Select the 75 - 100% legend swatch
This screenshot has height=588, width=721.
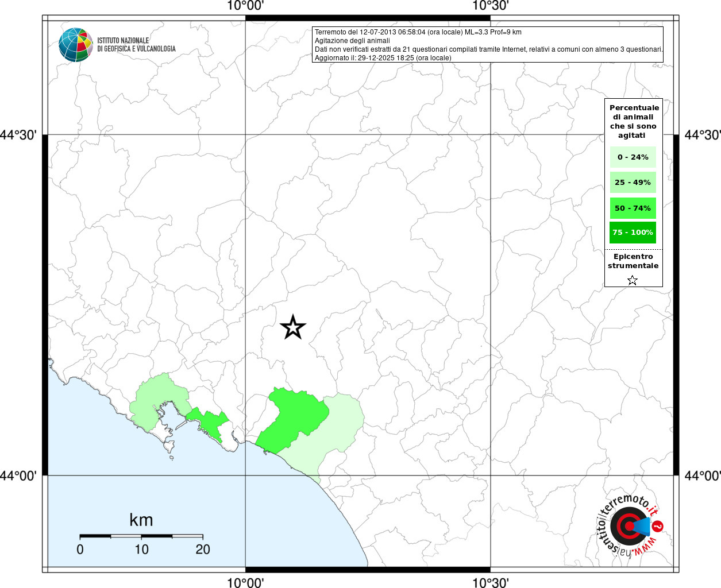pos(633,232)
